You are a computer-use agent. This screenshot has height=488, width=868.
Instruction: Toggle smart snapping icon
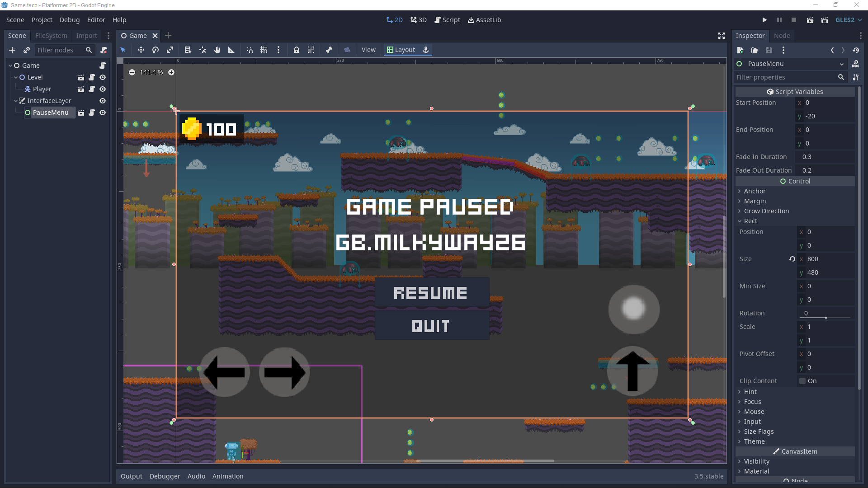coord(250,50)
